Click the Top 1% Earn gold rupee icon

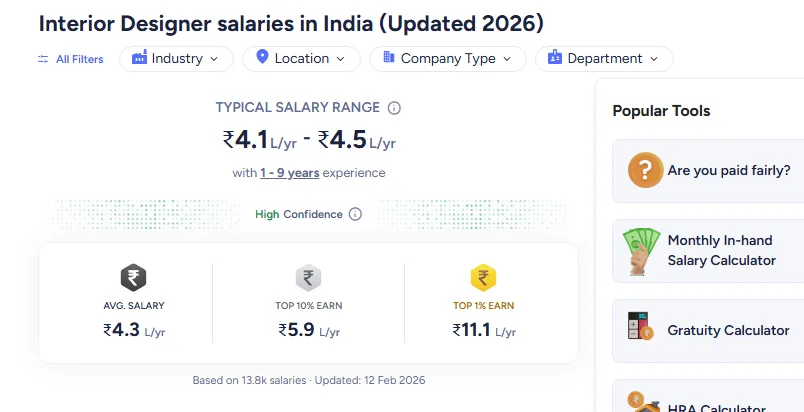[483, 278]
